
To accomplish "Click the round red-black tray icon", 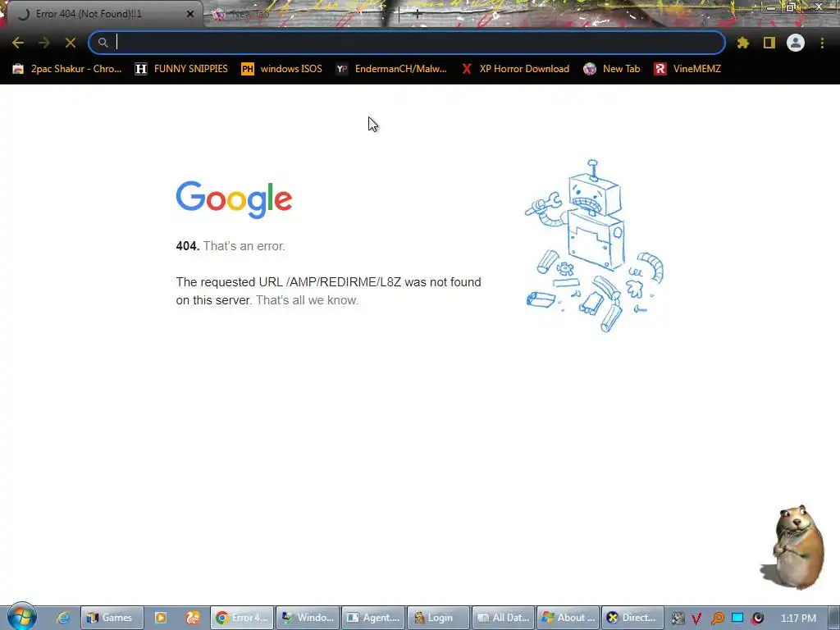I will pyautogui.click(x=757, y=619).
